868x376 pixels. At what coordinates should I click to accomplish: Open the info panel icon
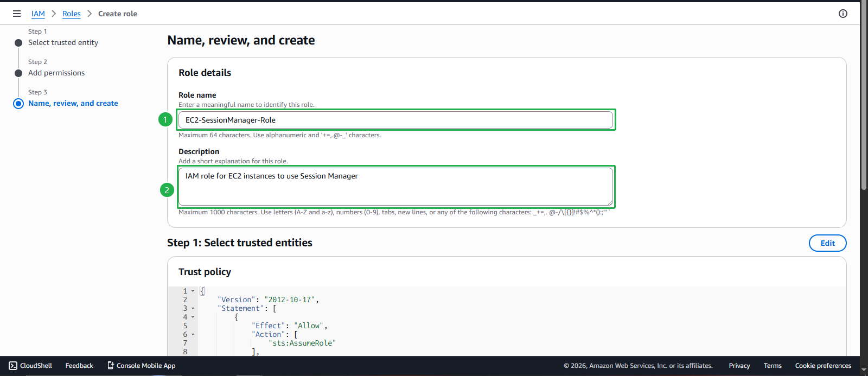click(x=843, y=14)
